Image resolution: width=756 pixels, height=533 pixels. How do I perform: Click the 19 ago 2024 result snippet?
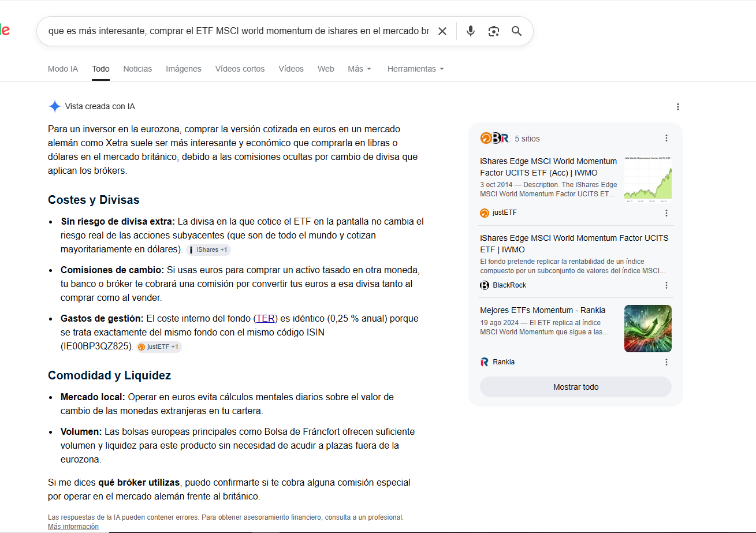pyautogui.click(x=545, y=327)
